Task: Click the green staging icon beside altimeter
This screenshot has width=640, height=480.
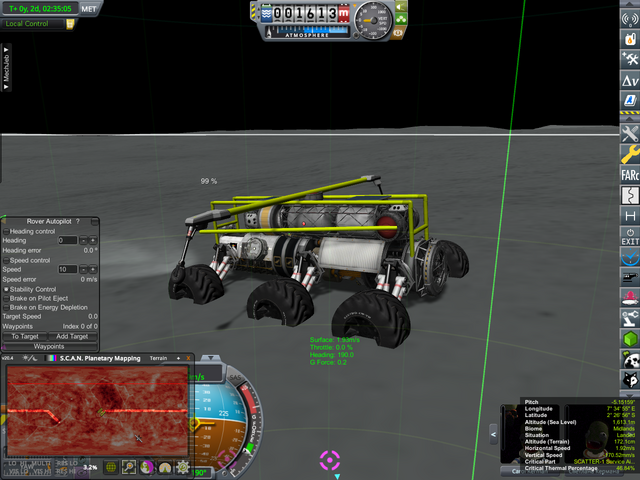Action: (401, 19)
